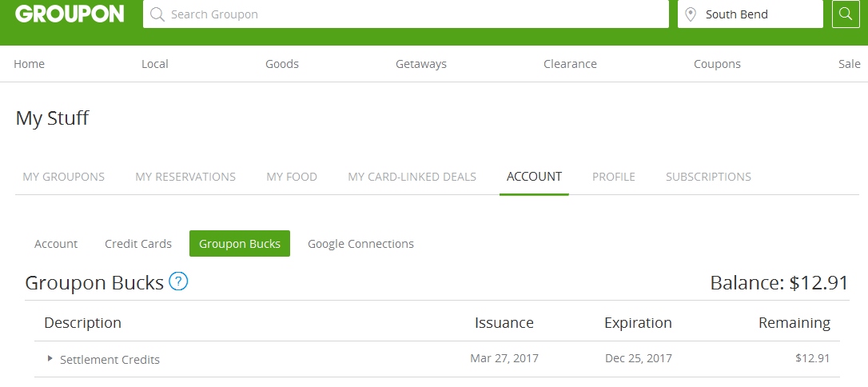Switch to the My Groupons tab

(64, 177)
